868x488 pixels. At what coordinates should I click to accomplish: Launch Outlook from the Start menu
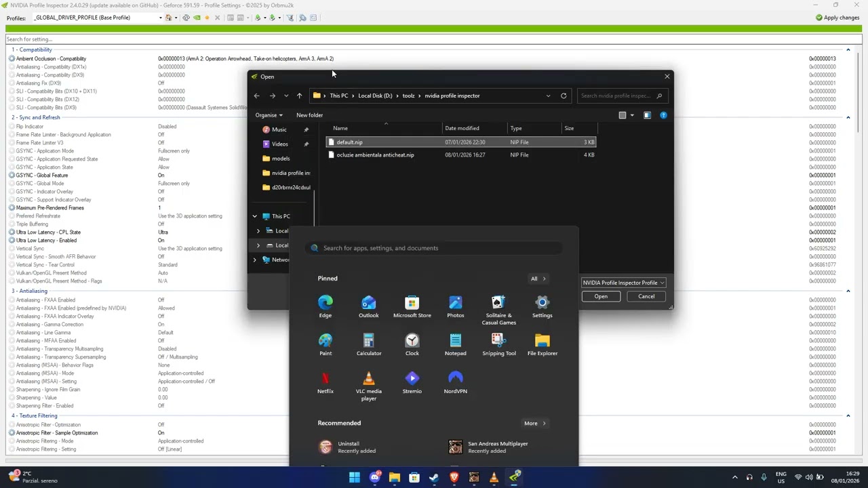[369, 306]
